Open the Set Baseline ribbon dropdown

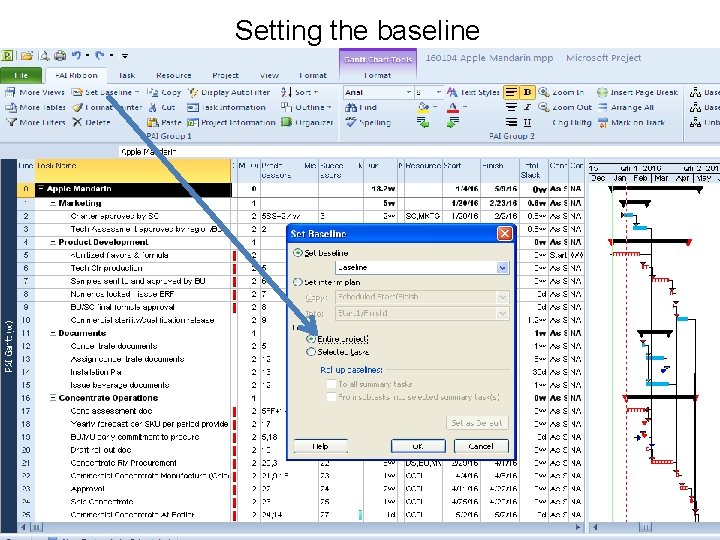(137, 92)
